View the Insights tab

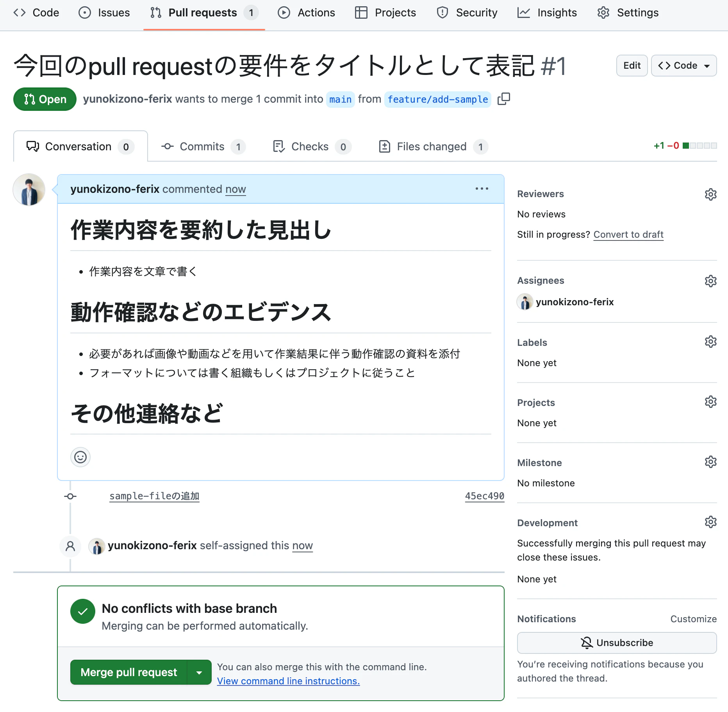(x=547, y=13)
